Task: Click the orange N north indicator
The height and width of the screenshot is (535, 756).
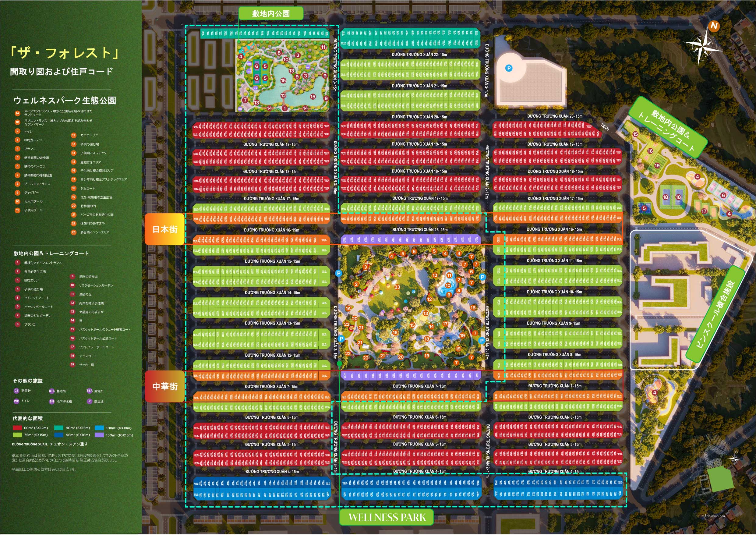Action: pyautogui.click(x=714, y=26)
